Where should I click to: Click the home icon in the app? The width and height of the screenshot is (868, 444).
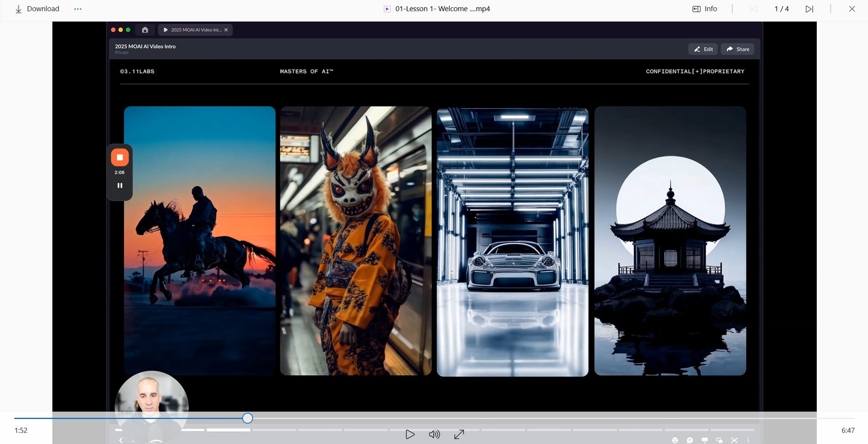(145, 30)
